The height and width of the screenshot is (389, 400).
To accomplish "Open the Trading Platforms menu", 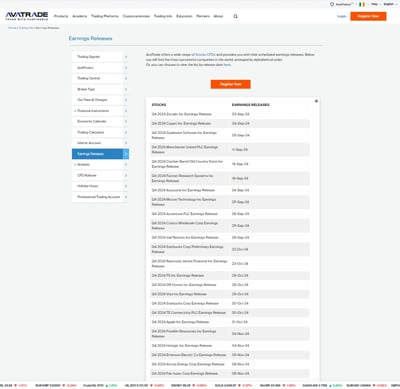I will tap(105, 16).
